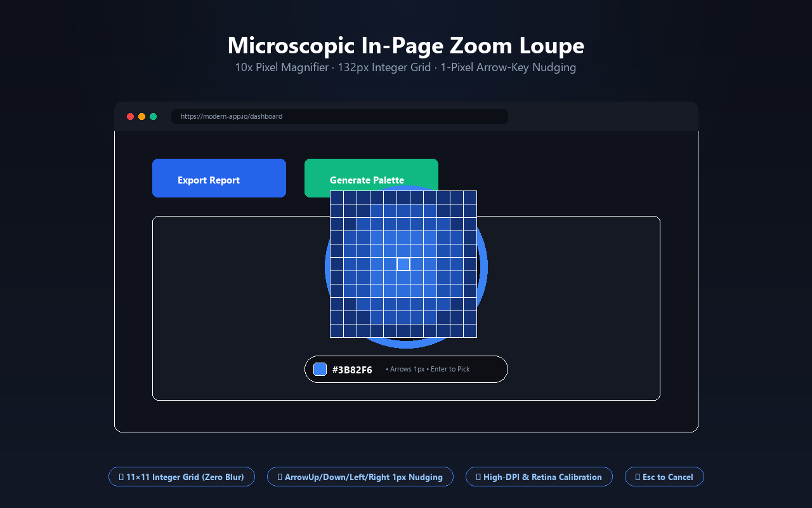Click the blue swatch beside #3B82F6

320,370
